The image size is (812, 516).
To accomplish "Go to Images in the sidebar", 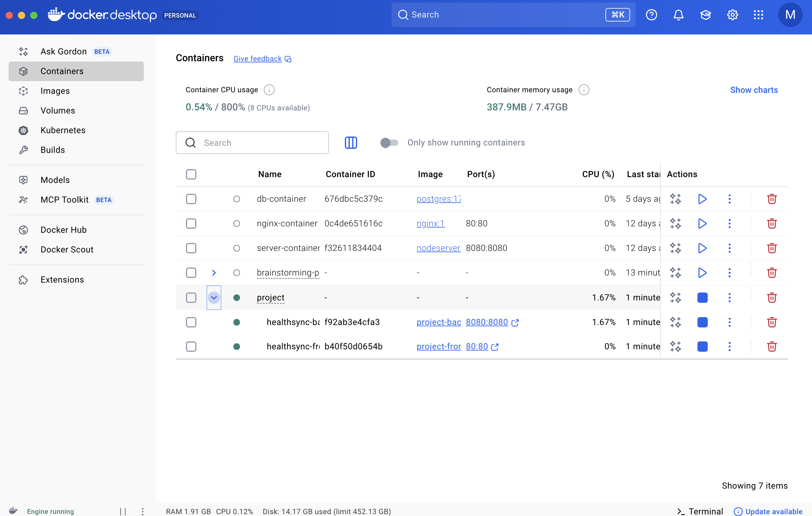I will pos(55,91).
